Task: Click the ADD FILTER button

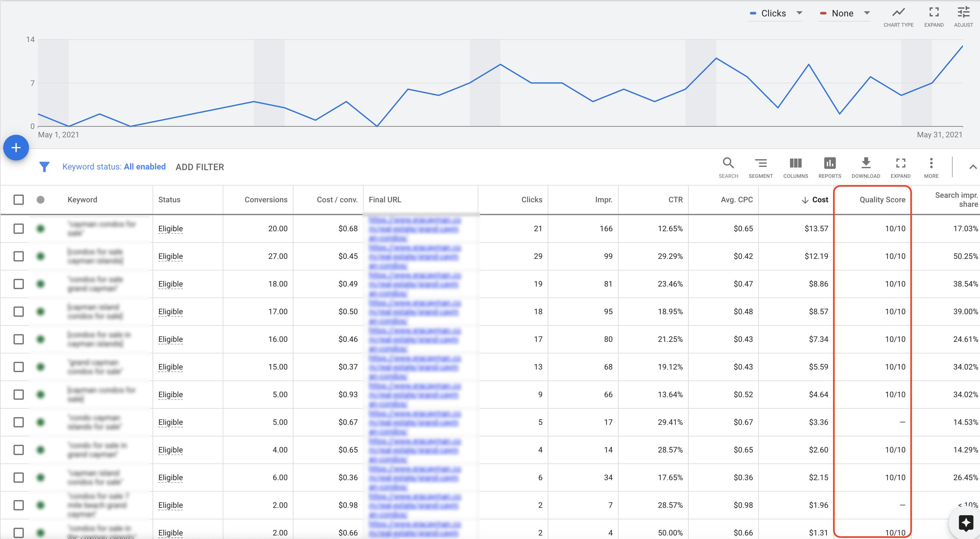Action: point(200,167)
